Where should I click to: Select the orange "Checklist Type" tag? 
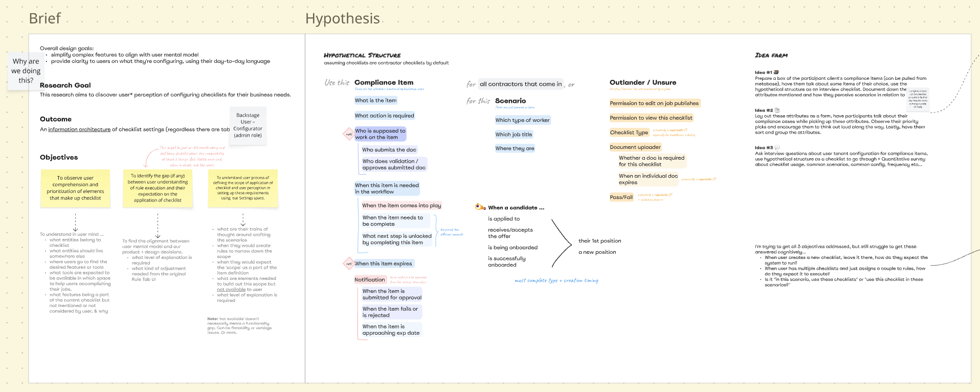[x=629, y=133]
